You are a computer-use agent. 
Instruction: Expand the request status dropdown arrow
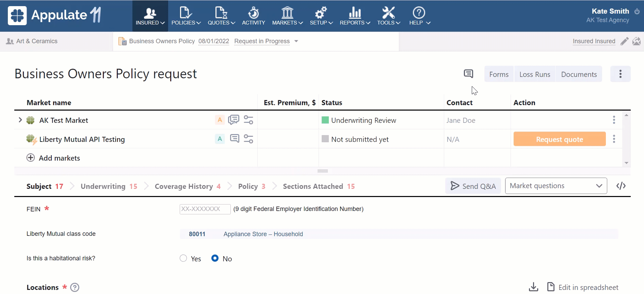click(296, 41)
